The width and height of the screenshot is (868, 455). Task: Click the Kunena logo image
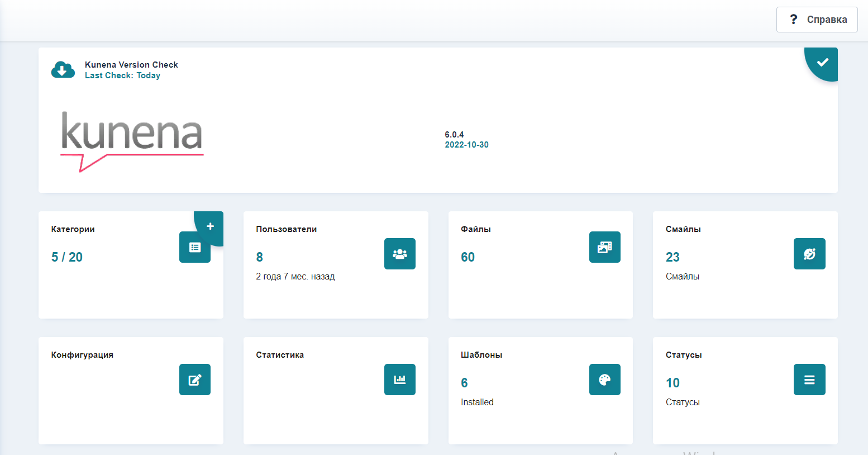click(x=132, y=141)
